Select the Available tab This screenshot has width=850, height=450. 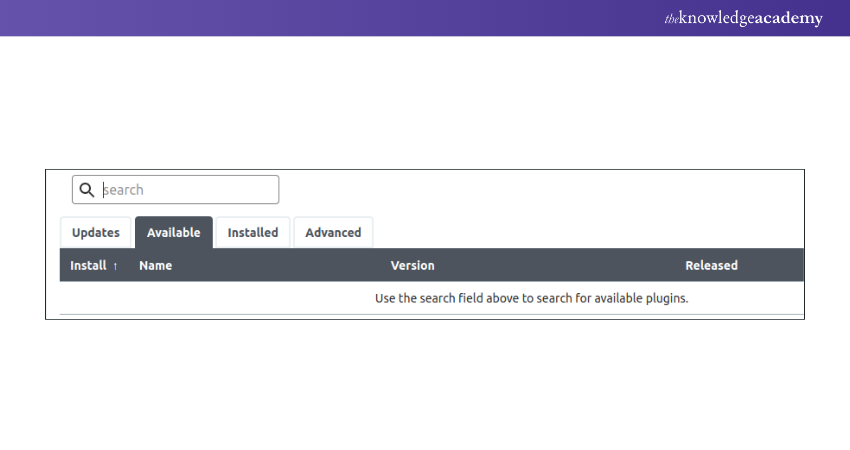173,232
